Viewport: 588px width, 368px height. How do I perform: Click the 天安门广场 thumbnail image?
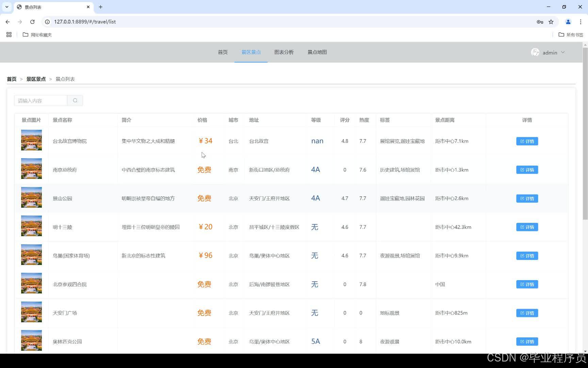[31, 312]
